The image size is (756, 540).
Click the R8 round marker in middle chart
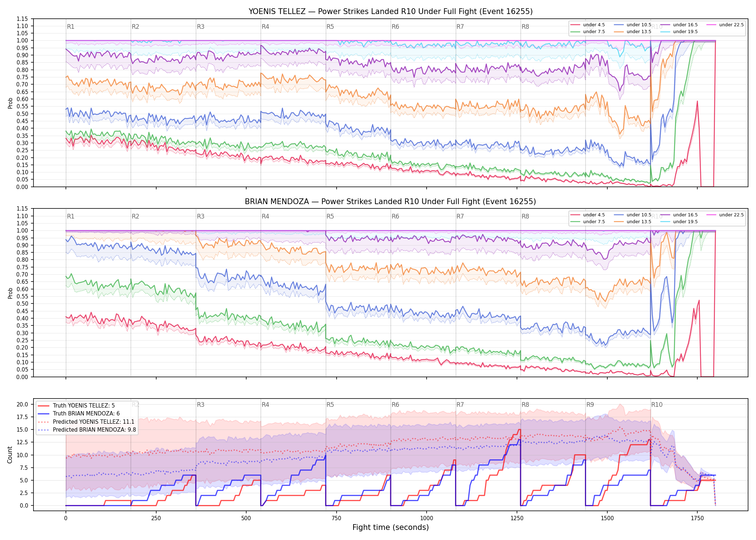point(525,216)
